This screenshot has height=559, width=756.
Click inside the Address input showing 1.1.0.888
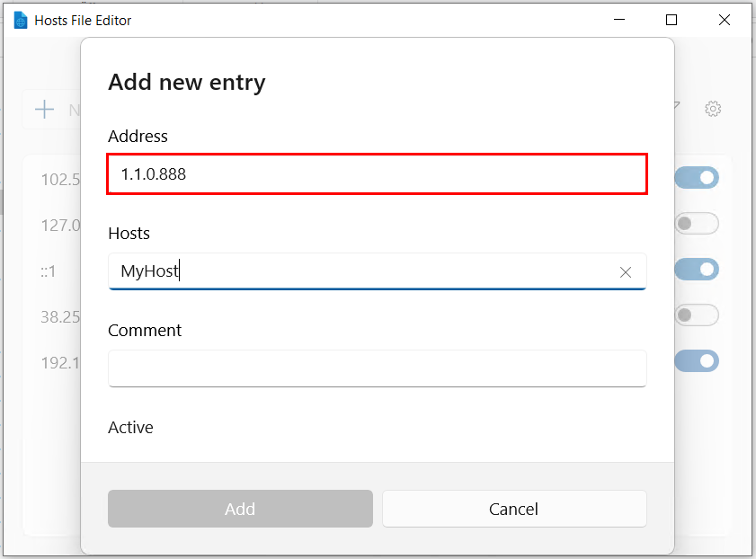(378, 174)
